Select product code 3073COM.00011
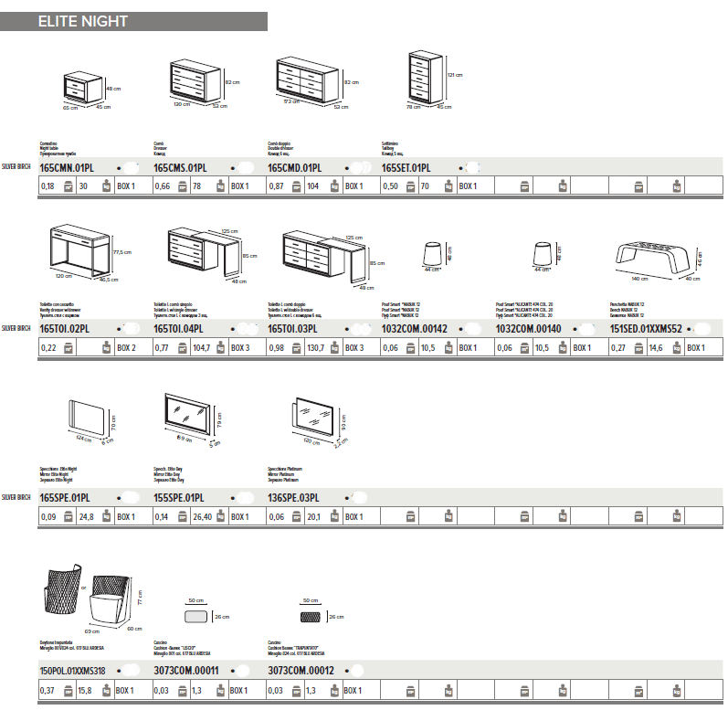 tap(186, 672)
